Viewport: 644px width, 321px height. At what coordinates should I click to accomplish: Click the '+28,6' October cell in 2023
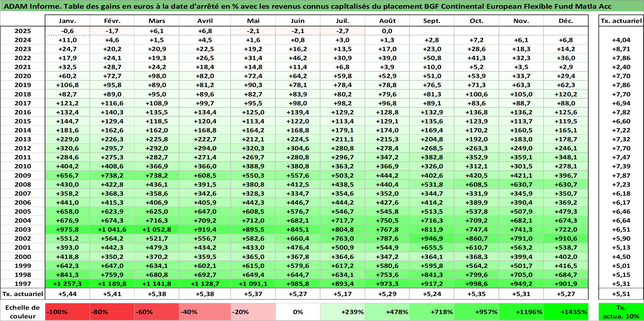[476, 49]
